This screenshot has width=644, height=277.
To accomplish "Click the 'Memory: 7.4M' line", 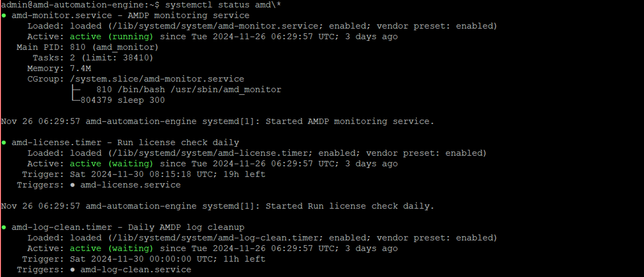I will pos(59,69).
